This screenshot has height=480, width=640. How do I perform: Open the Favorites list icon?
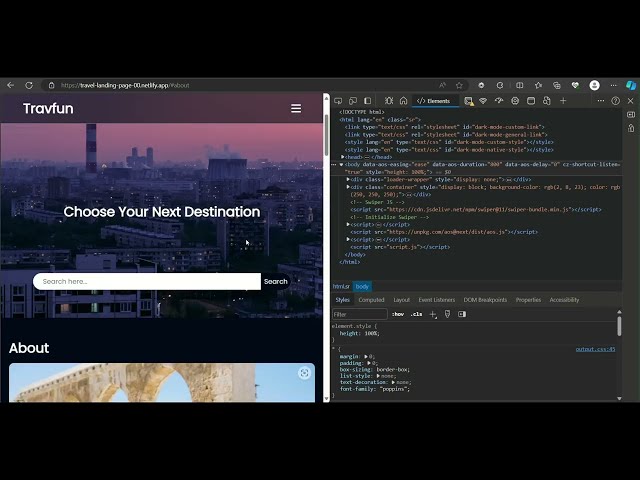(538, 85)
